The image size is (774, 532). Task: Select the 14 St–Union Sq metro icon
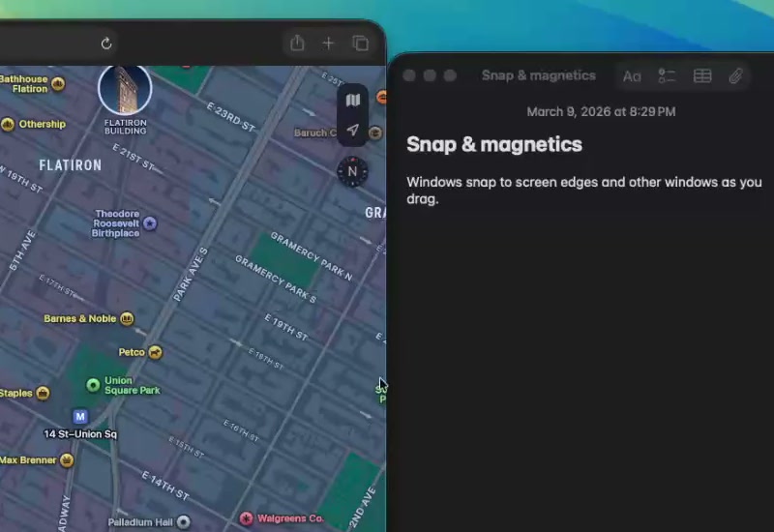coord(80,417)
